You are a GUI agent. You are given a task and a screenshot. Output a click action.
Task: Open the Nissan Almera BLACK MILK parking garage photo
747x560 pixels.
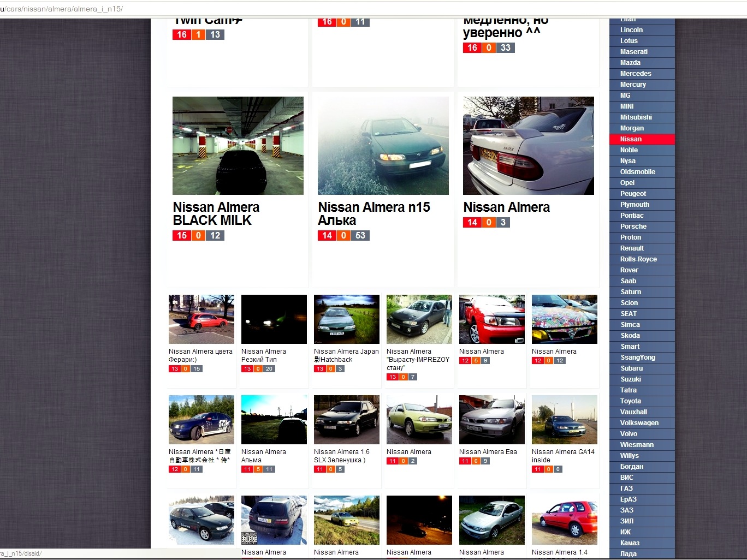click(238, 146)
